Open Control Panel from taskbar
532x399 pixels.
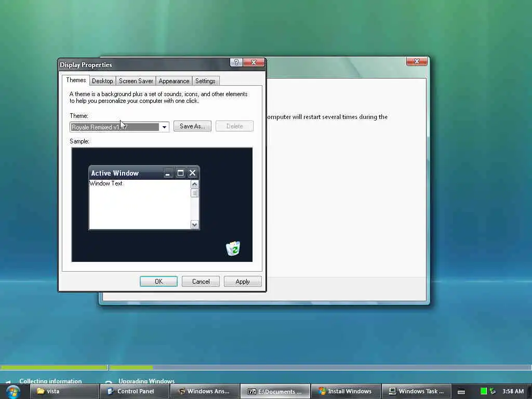coord(135,391)
